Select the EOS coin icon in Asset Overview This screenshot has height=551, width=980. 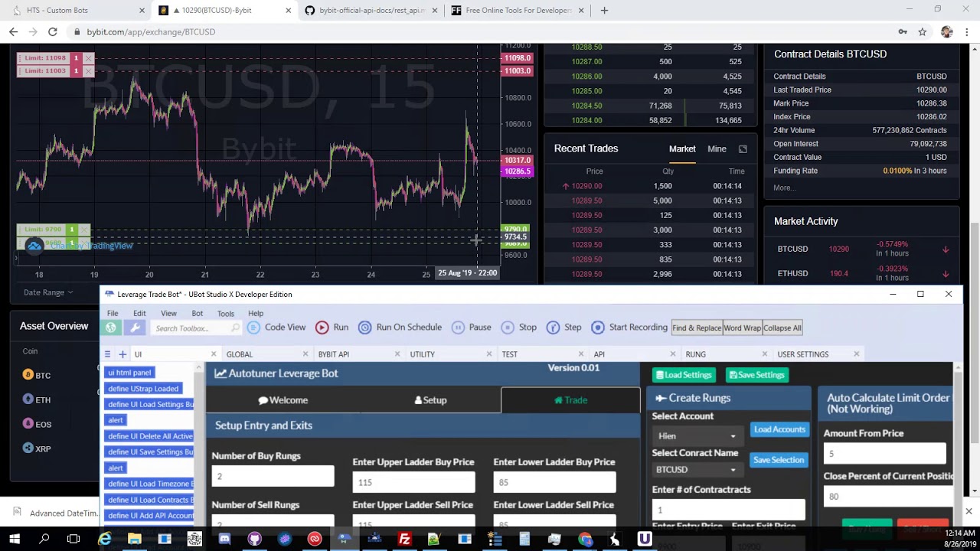tap(28, 424)
